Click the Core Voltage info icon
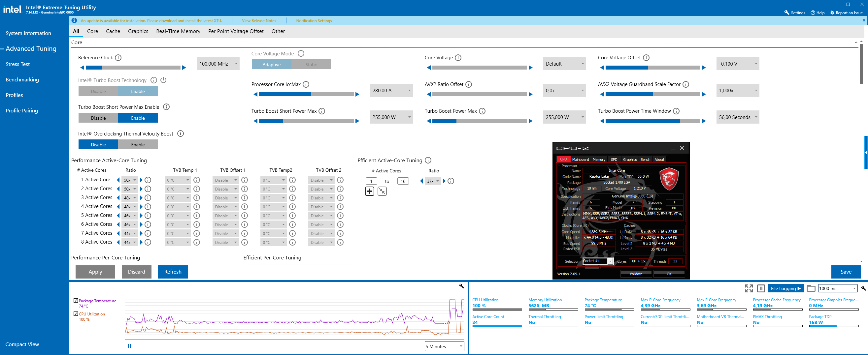The width and height of the screenshot is (868, 355). pyautogui.click(x=458, y=58)
